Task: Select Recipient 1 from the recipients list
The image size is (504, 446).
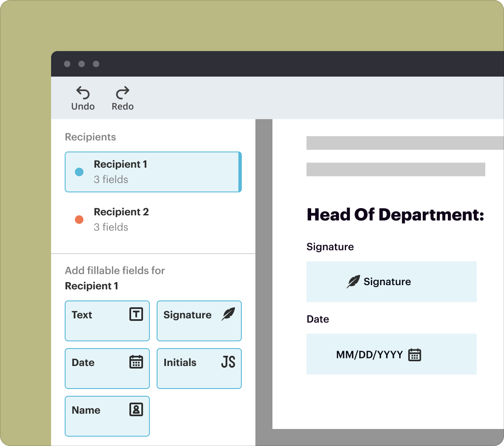Action: point(153,172)
